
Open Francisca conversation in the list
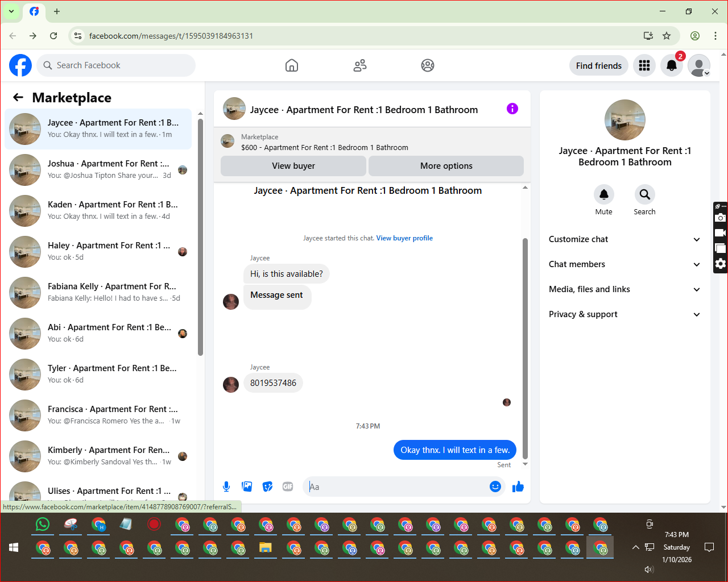coord(98,415)
